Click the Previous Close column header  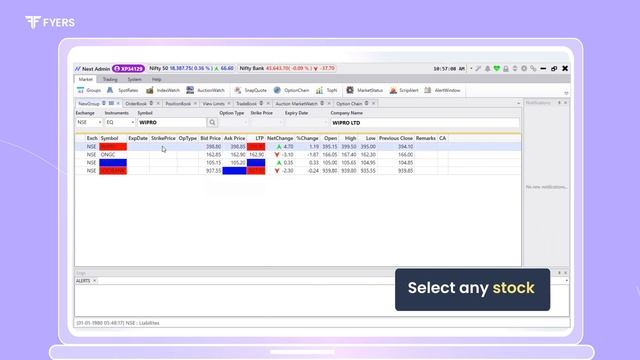pyautogui.click(x=396, y=138)
